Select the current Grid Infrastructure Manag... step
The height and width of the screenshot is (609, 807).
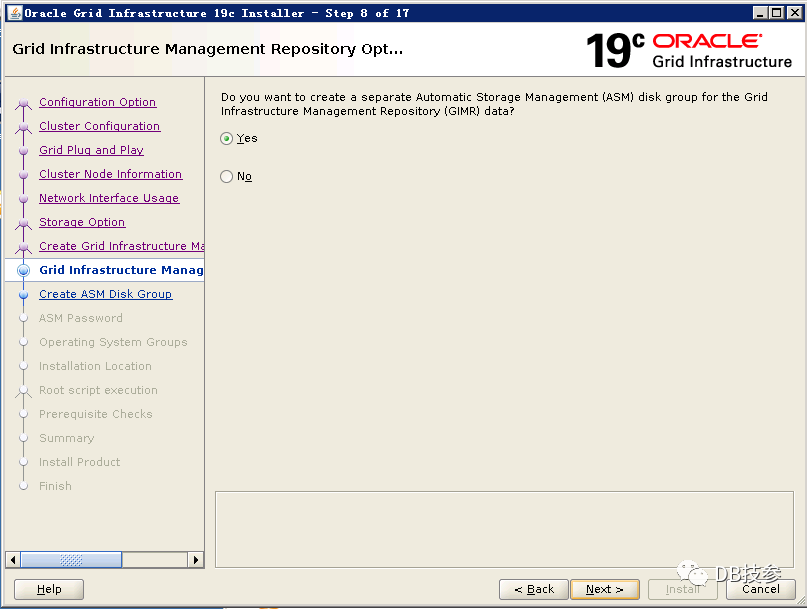[121, 270]
